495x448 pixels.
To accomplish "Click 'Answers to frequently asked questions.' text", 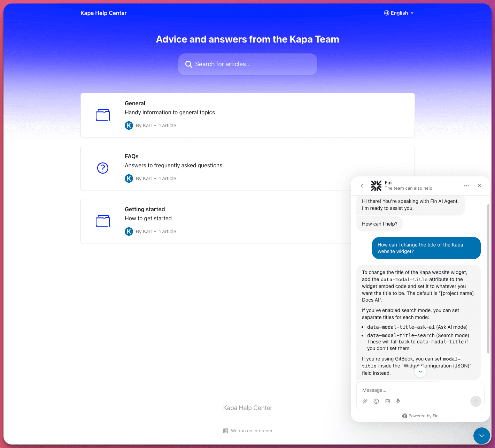I will pos(174,165).
